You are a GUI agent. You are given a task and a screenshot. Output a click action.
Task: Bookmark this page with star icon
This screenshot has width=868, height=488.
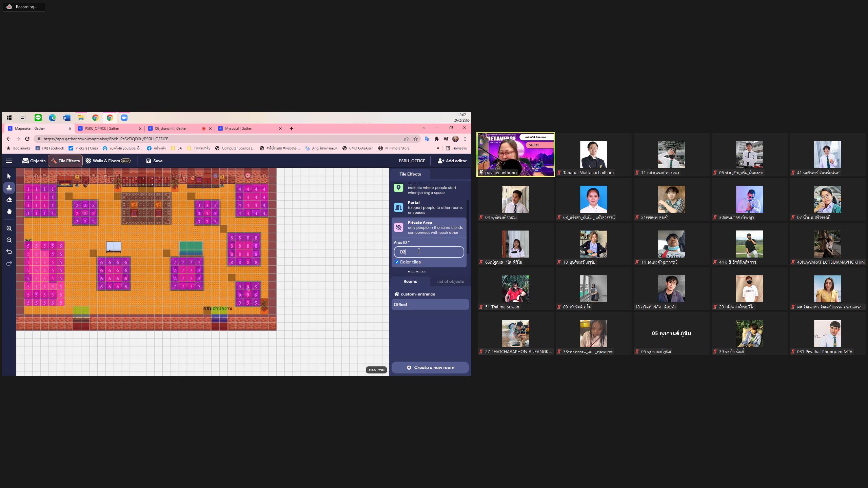(415, 139)
